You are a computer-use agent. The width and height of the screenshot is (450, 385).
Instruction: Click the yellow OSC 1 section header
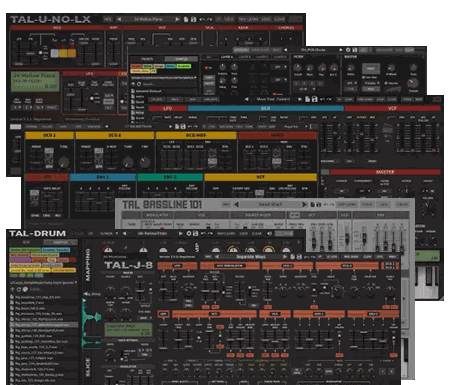click(49, 135)
